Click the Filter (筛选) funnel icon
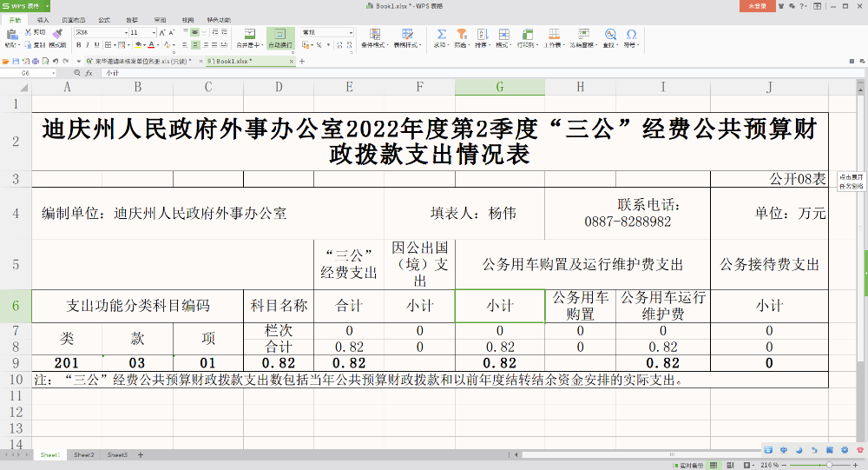This screenshot has height=470, width=868. [x=462, y=34]
